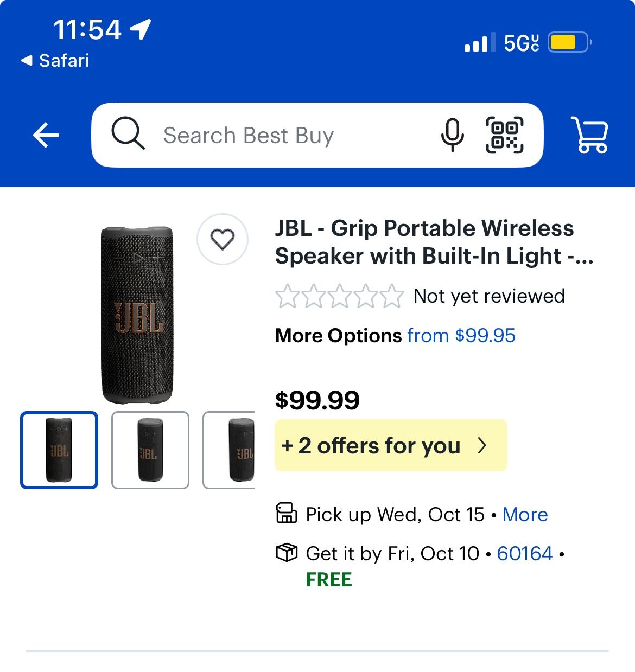This screenshot has width=635, height=672.
Task: Tap the More pickup options link
Action: (x=525, y=514)
